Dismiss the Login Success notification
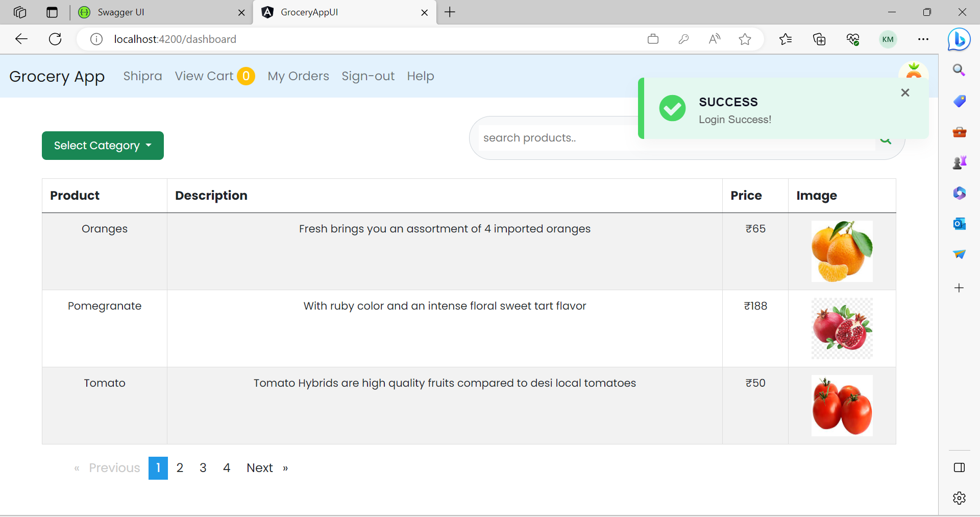 [904, 92]
